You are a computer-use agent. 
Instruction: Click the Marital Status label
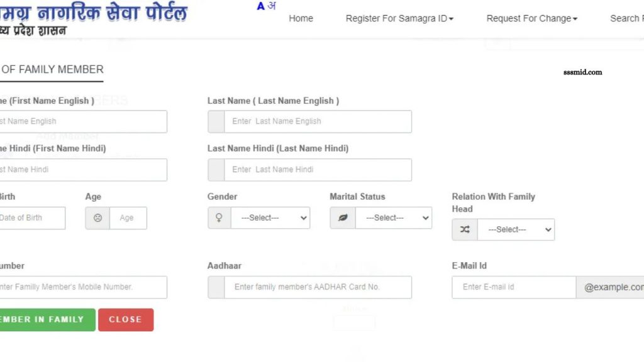[357, 197]
